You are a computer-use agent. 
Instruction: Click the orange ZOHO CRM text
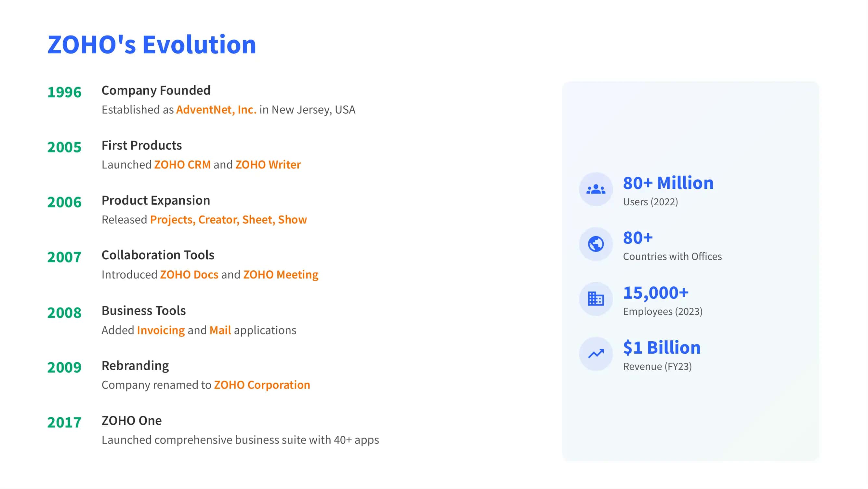182,165
